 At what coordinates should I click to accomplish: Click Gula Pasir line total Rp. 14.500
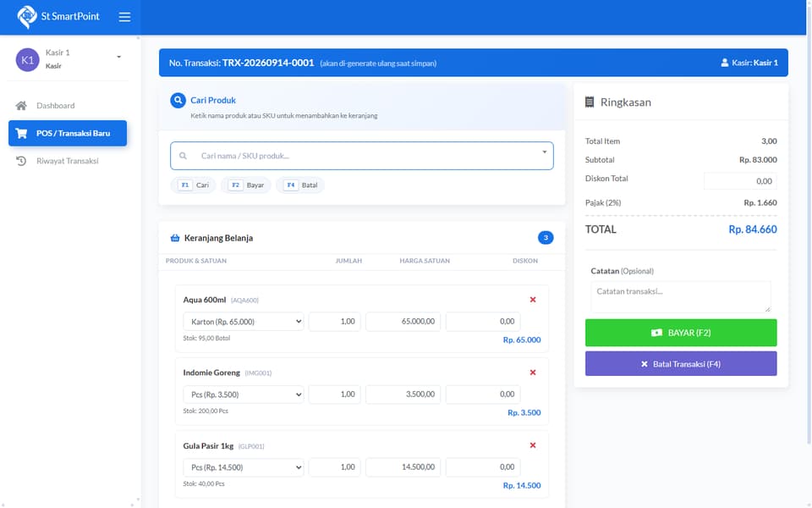[522, 486]
